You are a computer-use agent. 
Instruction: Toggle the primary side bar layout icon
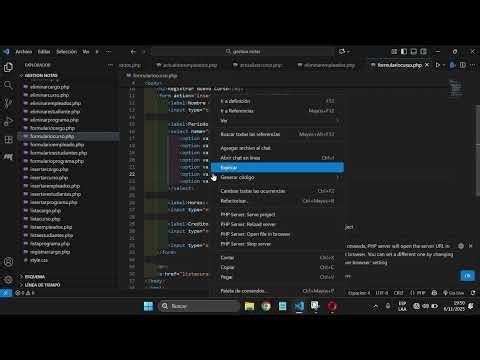pos(404,51)
